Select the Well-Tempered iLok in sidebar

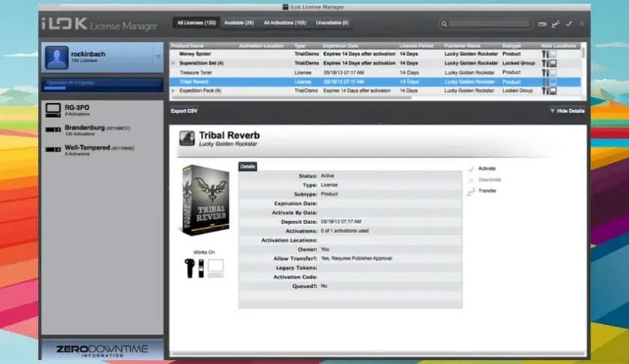click(102, 150)
